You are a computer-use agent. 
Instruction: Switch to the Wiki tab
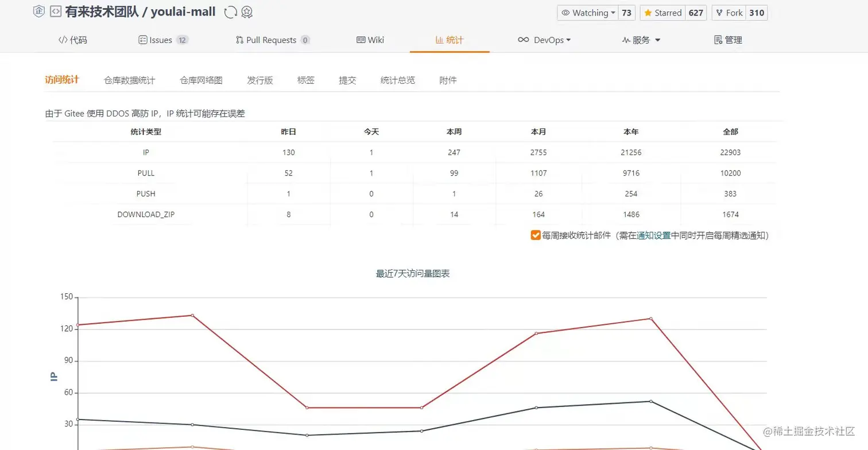coord(370,40)
